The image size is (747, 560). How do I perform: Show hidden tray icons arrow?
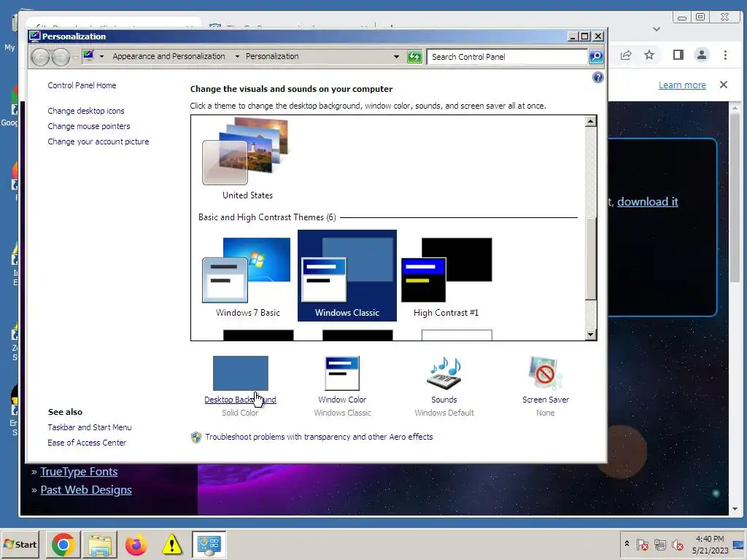click(x=627, y=544)
